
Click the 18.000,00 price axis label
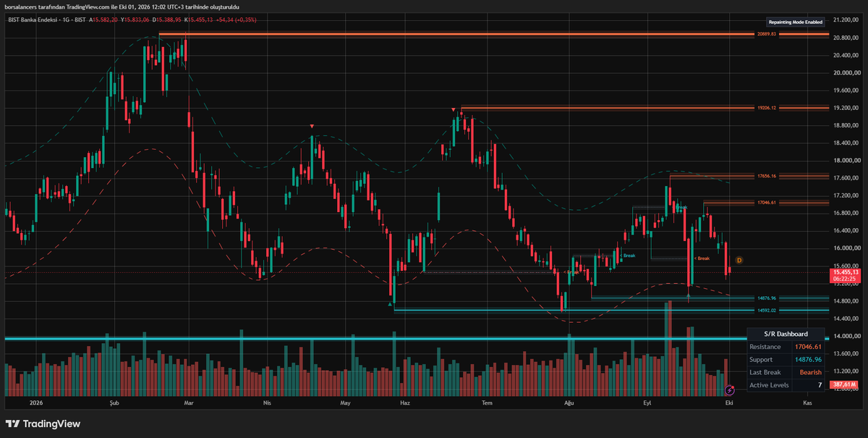point(846,161)
